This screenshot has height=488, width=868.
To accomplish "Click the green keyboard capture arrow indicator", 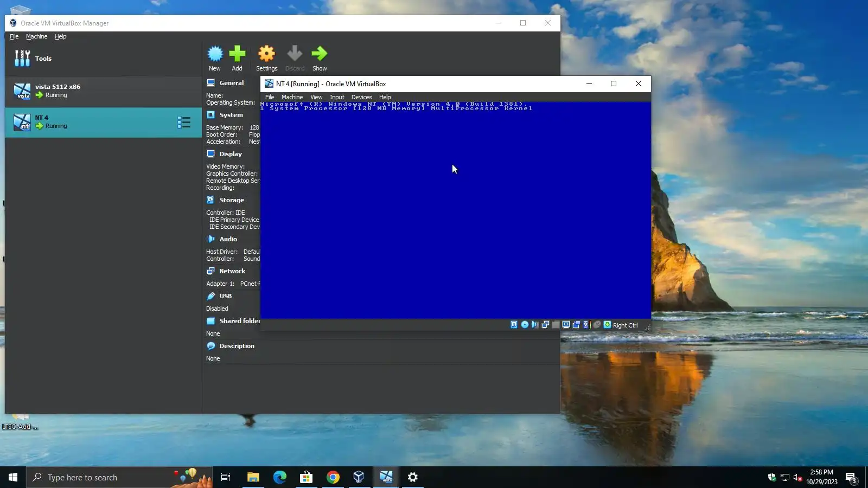I will [607, 325].
